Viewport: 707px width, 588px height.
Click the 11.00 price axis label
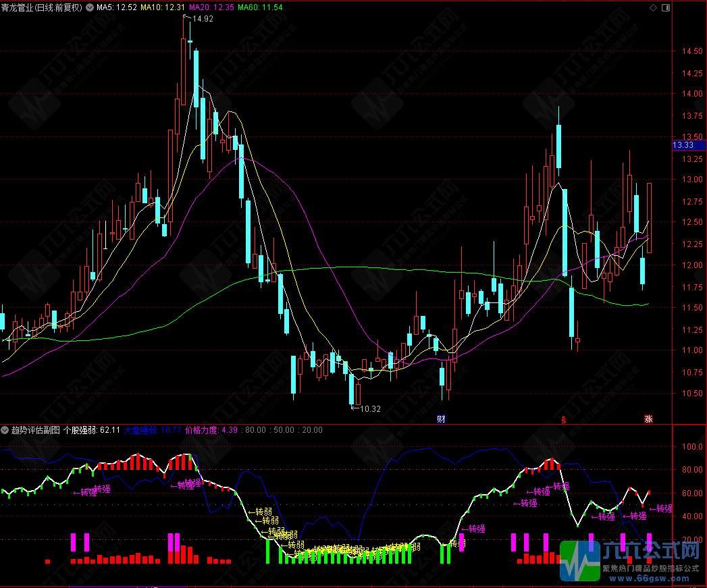(692, 350)
